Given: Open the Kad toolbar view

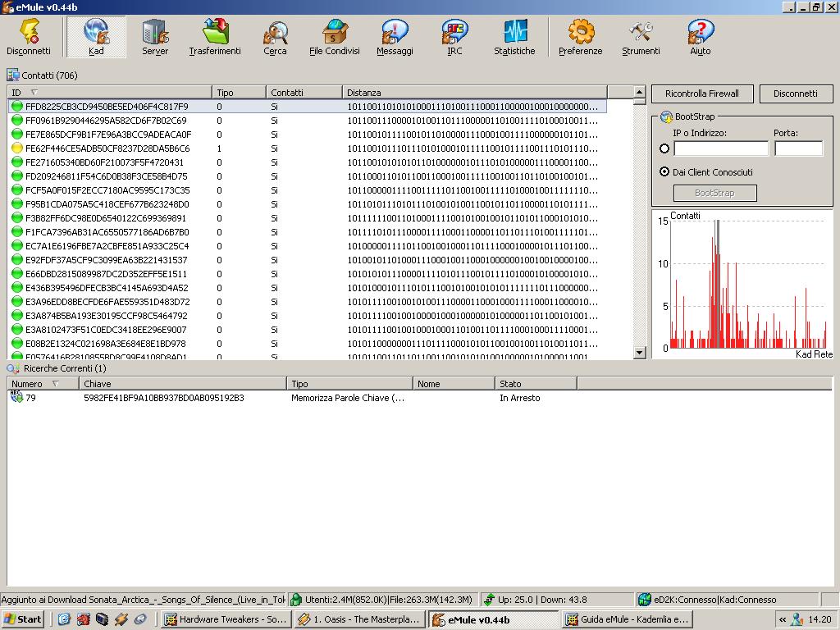Looking at the screenshot, I should click(x=96, y=36).
